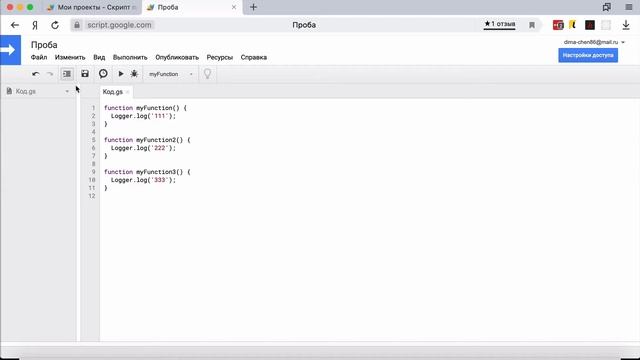Image resolution: width=640 pixels, height=360 pixels.
Task: Click the redo arrow in toolbar
Action: click(x=50, y=74)
